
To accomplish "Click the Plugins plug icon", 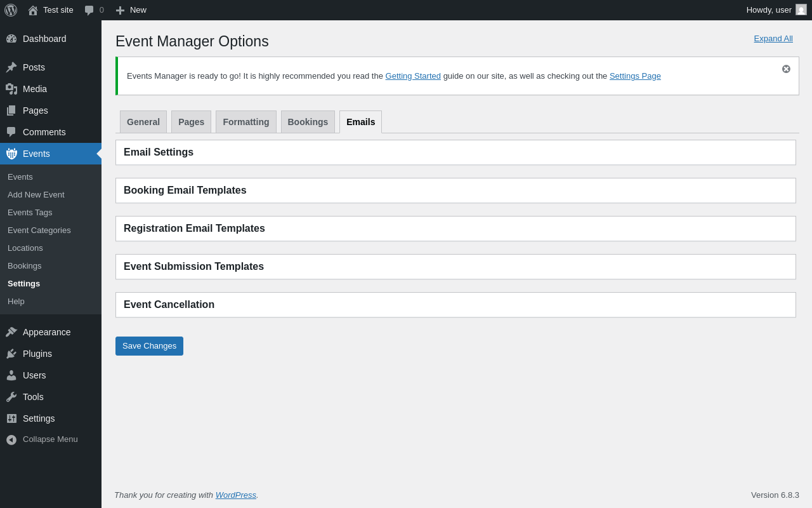I will point(11,354).
